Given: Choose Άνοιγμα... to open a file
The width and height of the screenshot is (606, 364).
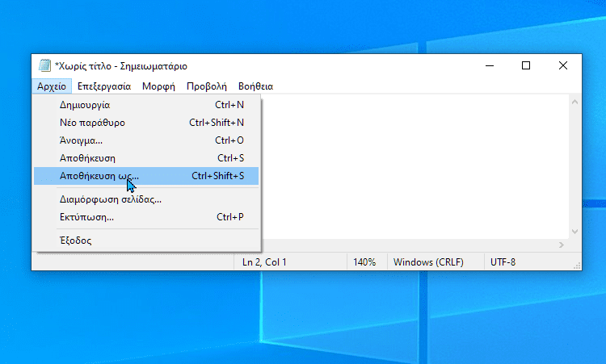Looking at the screenshot, I should 146,140.
